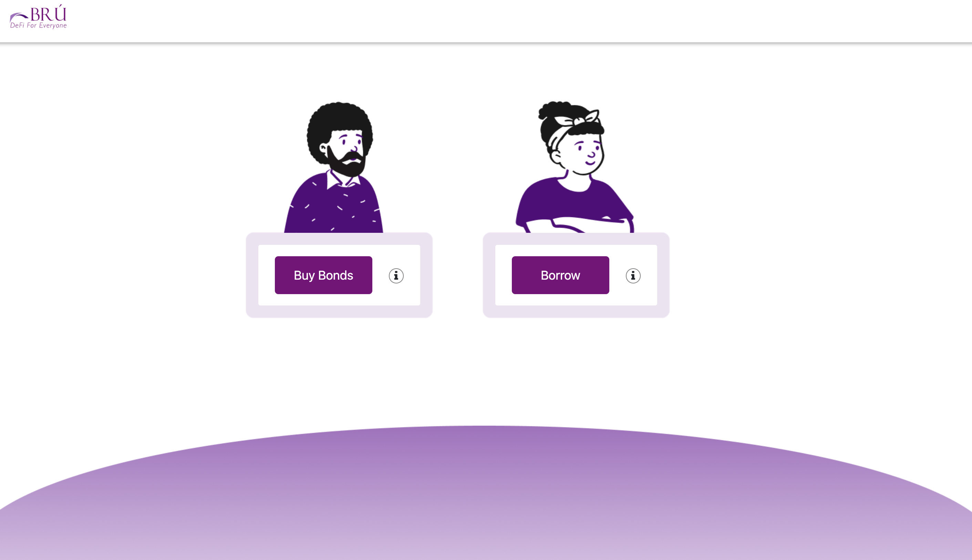Click lavender frame of Buy Bonds card
972x560 pixels.
pyautogui.click(x=339, y=312)
